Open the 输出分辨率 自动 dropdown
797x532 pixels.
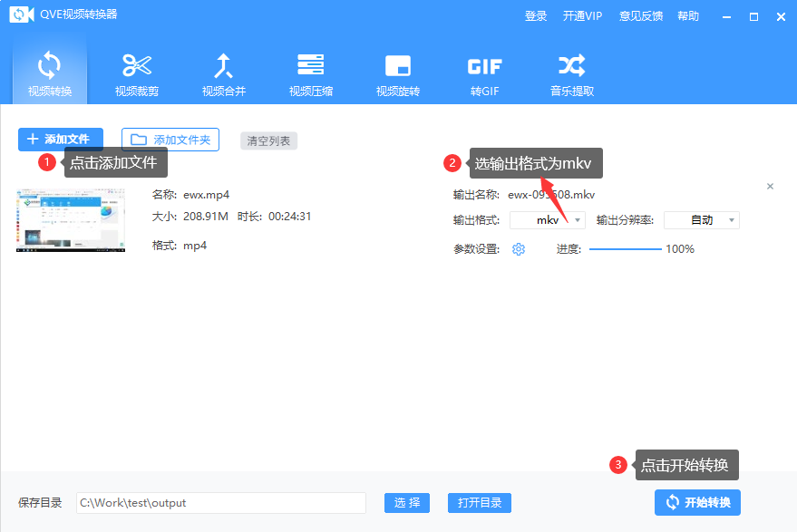(x=702, y=220)
